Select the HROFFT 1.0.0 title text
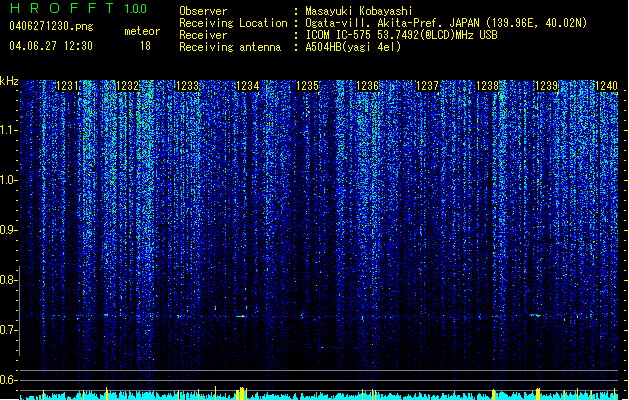The image size is (629, 400). 79,8
